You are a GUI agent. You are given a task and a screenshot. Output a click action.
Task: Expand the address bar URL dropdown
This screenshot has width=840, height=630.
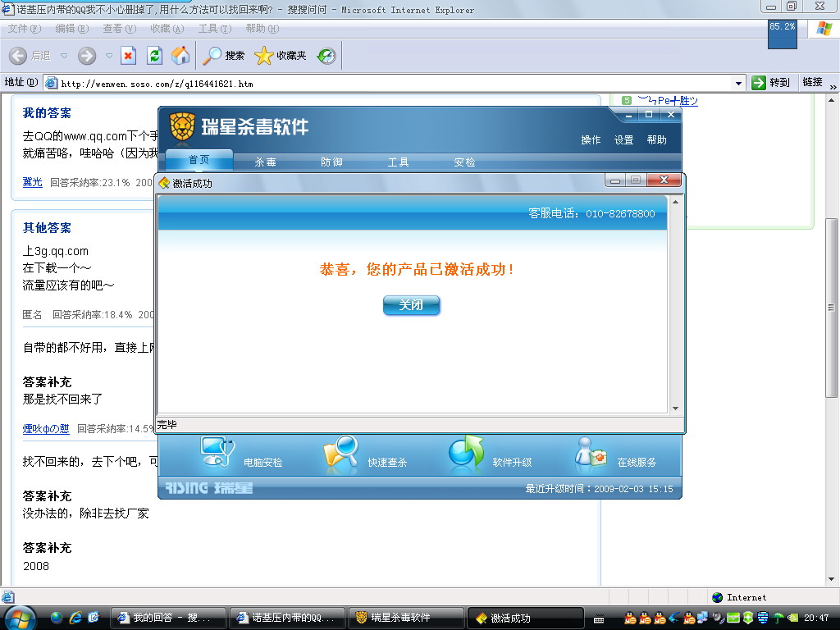[738, 83]
